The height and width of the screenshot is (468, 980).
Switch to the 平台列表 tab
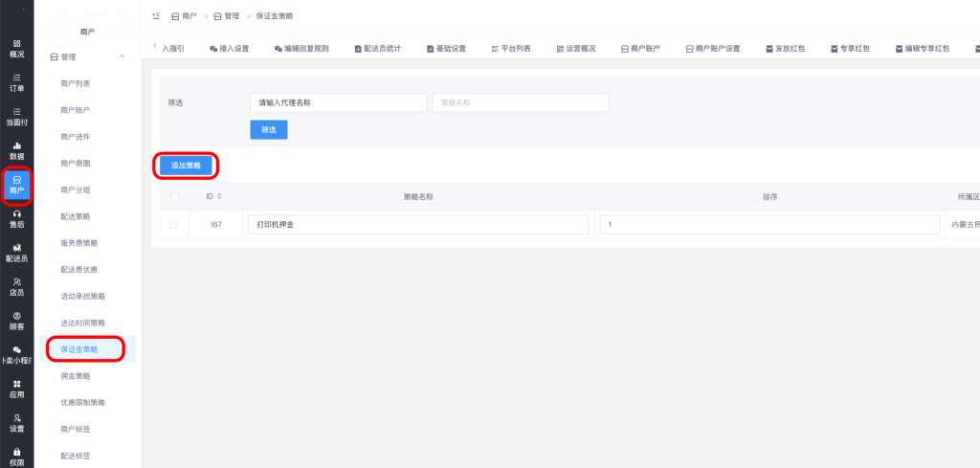pyautogui.click(x=510, y=48)
